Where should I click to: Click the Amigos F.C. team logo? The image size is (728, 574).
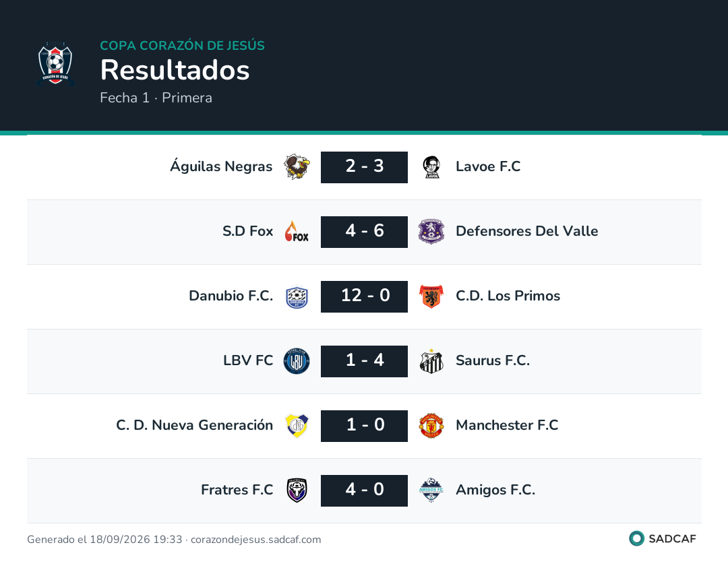pos(431,490)
